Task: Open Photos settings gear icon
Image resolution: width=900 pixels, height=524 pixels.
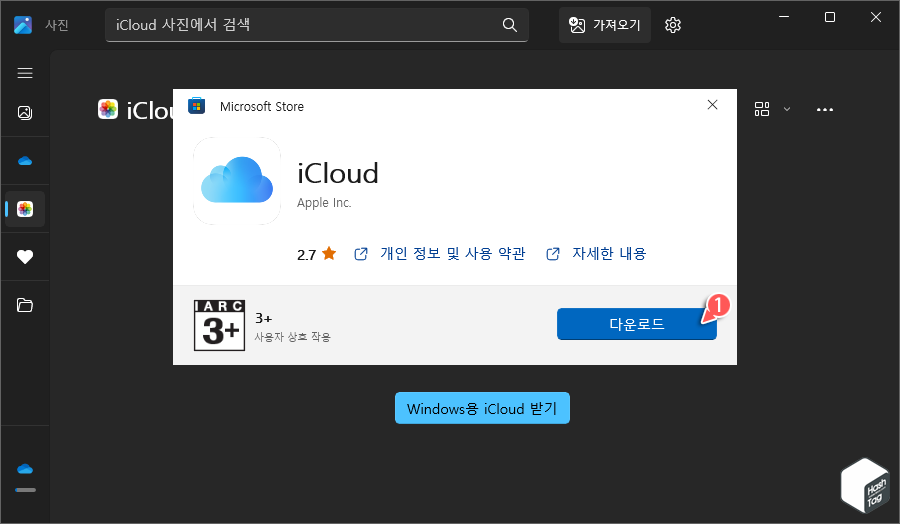Action: 673,25
